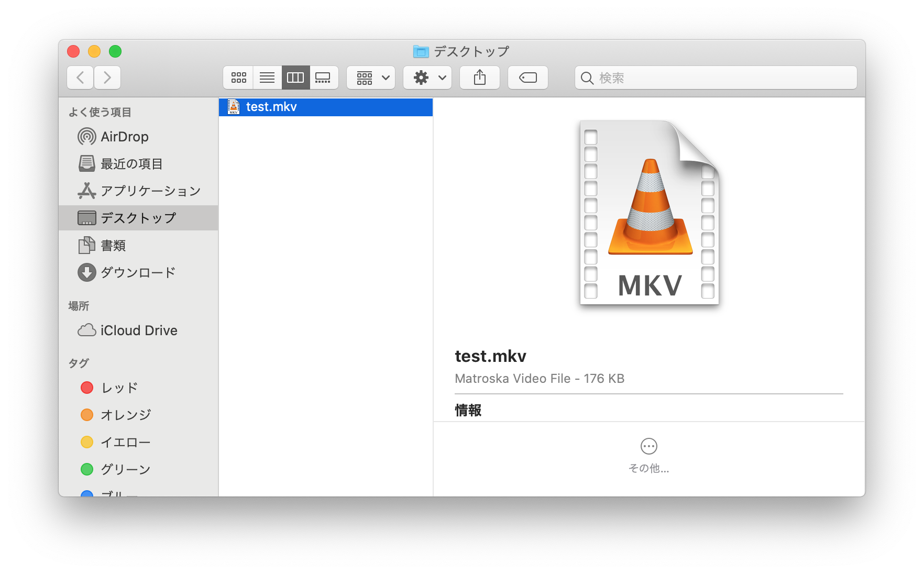Select デスクトップ in the sidebar
Screen dimensions: 924x574
(138, 218)
